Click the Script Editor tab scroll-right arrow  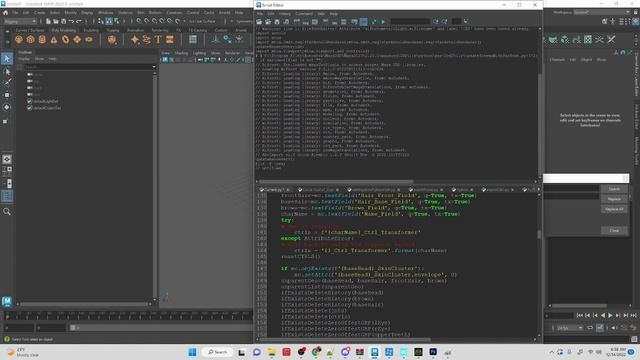[x=538, y=189]
